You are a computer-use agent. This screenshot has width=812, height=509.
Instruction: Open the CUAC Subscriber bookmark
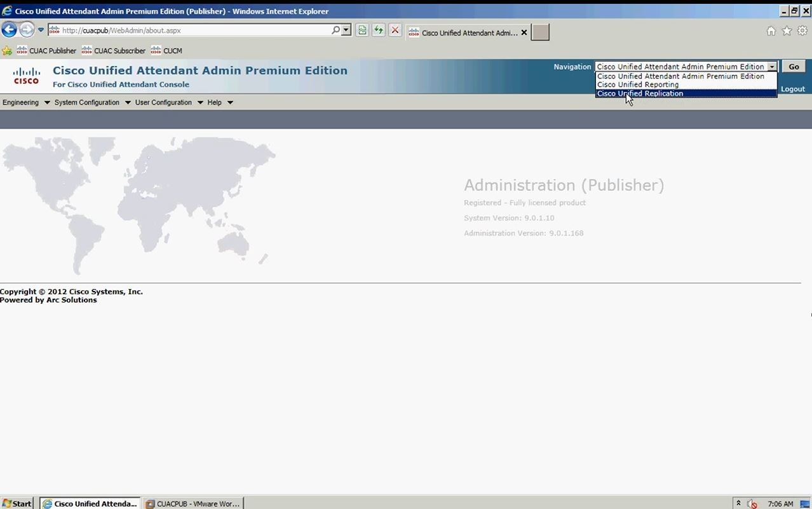pos(114,51)
